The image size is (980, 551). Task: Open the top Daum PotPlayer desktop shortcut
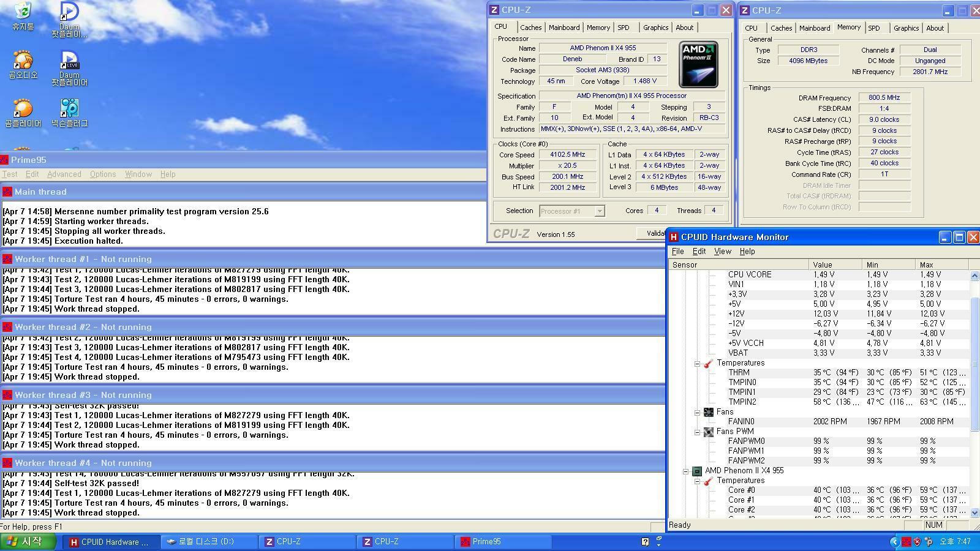(x=69, y=20)
